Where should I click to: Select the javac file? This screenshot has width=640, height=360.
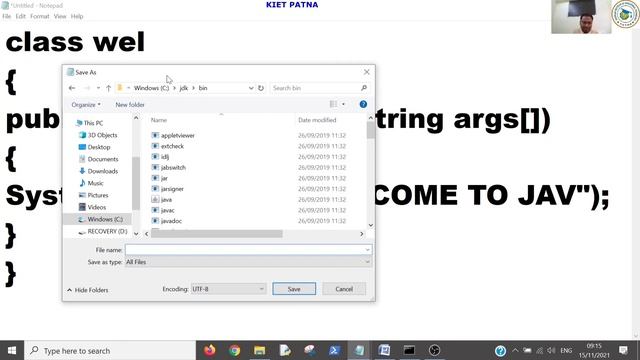tap(167, 210)
